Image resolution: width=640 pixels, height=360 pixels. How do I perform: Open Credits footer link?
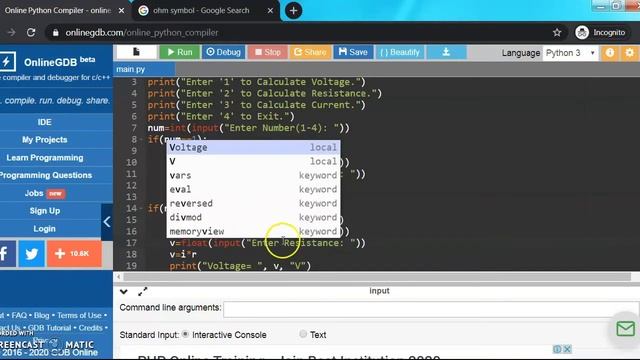click(91, 328)
